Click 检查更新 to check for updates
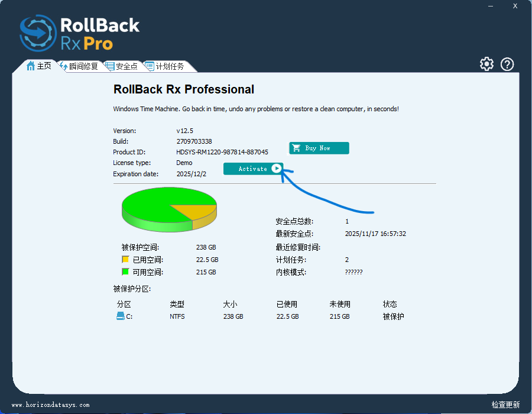Screen dimensions: 532x414 (505, 405)
